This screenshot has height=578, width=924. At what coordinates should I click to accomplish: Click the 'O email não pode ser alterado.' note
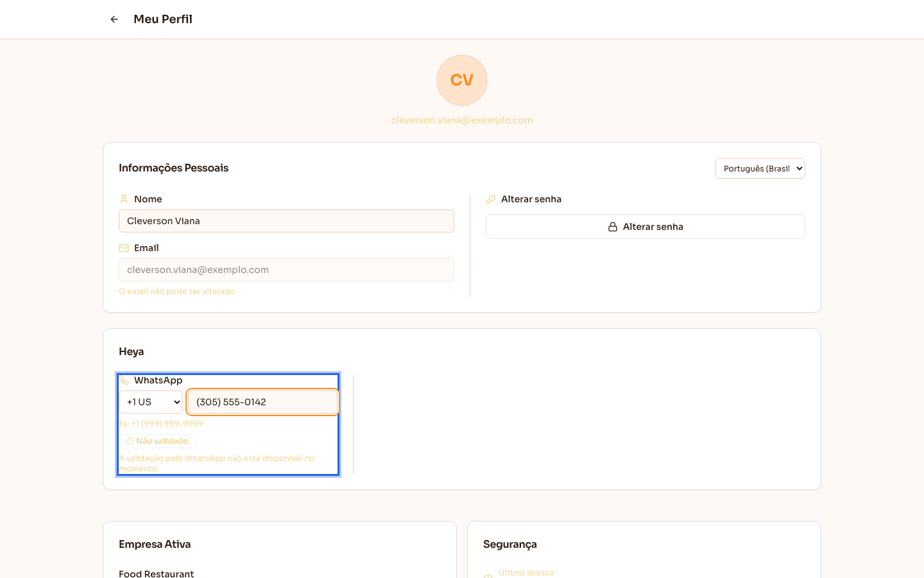(x=178, y=292)
